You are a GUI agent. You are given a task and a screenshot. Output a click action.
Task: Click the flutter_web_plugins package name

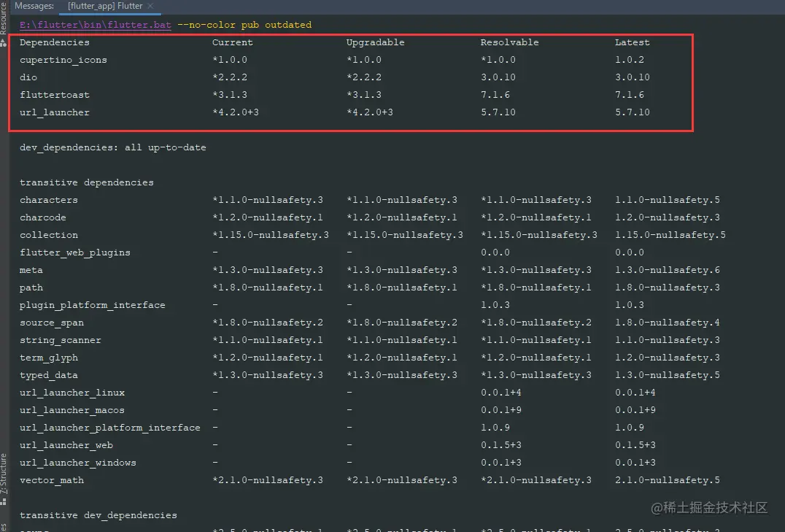click(75, 252)
